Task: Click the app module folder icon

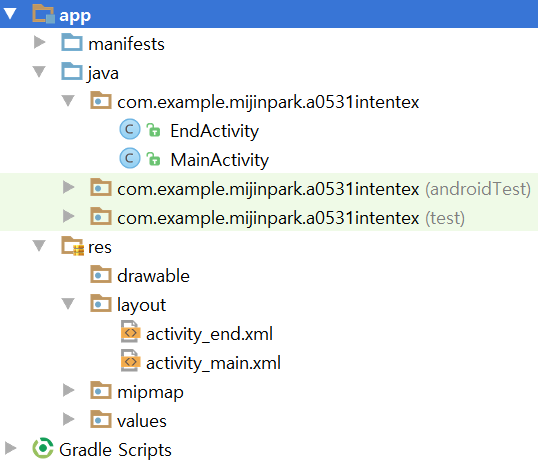Action: coord(44,14)
